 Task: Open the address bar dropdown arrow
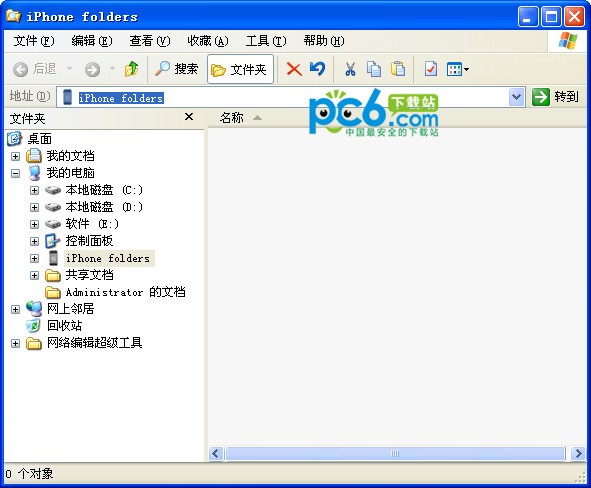pos(516,97)
